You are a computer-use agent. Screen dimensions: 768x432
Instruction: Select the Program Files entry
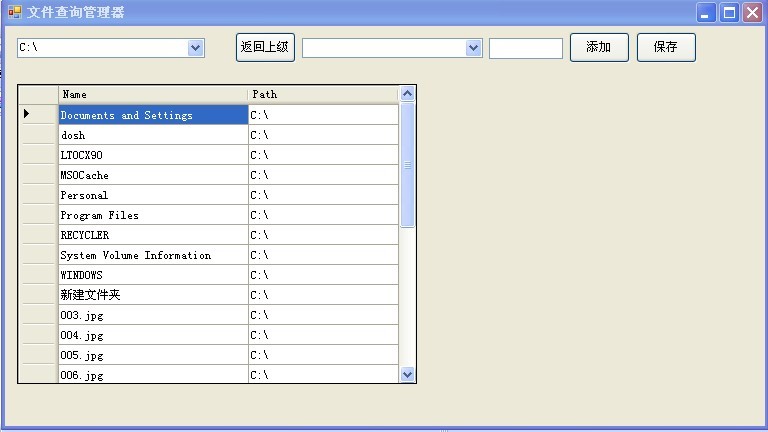pos(153,215)
